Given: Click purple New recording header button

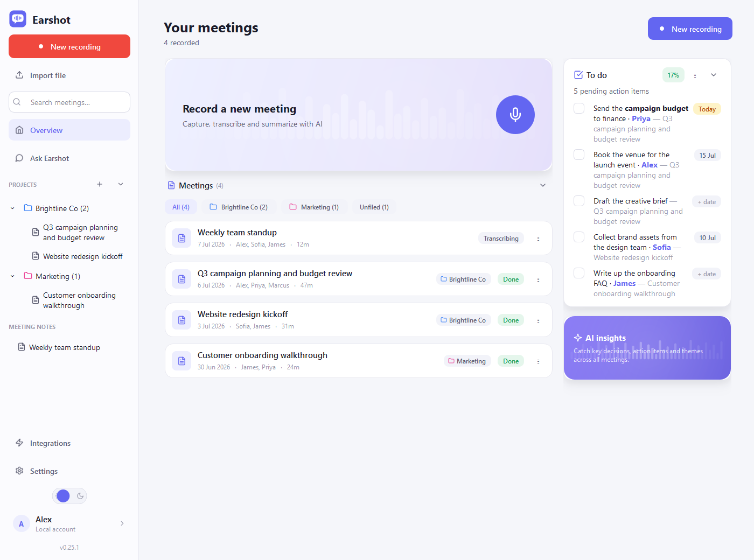Looking at the screenshot, I should [690, 29].
